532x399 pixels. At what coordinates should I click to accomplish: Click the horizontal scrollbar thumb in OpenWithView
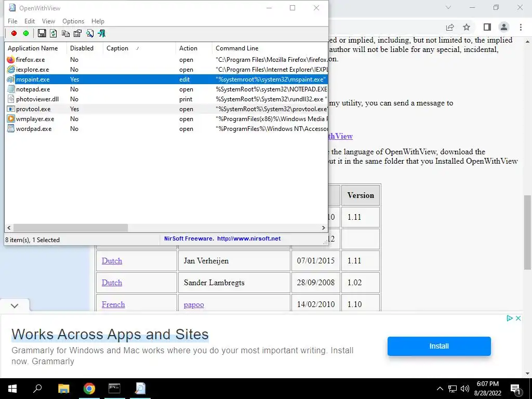[71, 228]
